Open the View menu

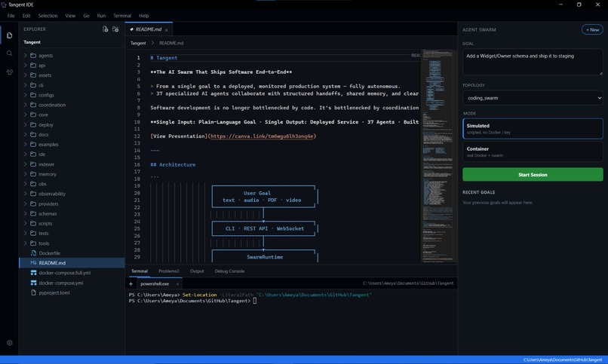coord(70,16)
